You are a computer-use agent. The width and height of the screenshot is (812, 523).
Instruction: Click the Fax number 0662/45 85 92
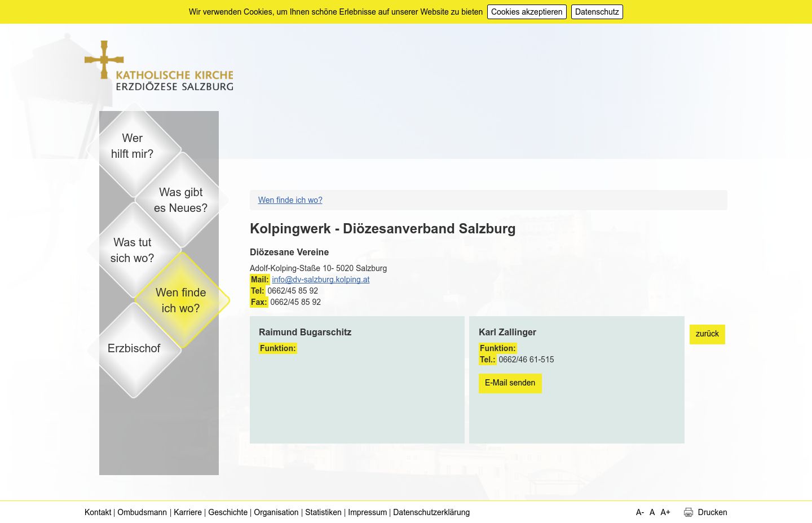pyautogui.click(x=295, y=302)
